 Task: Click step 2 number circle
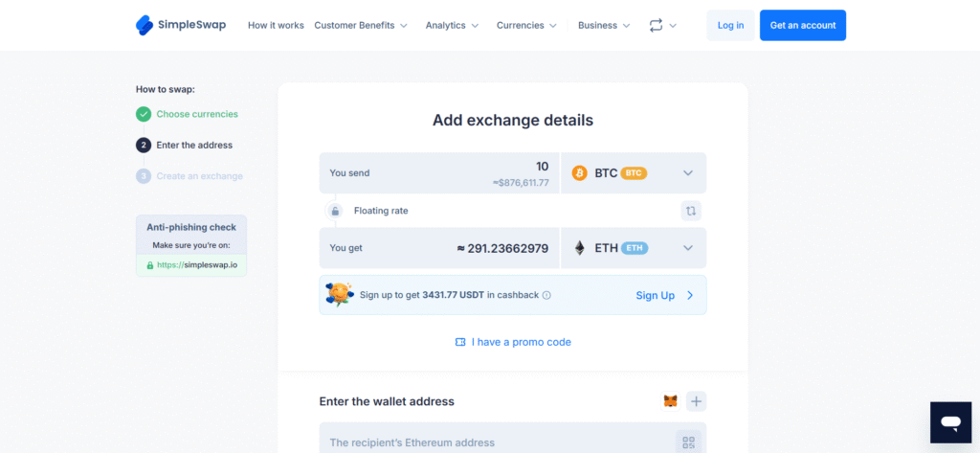click(144, 146)
